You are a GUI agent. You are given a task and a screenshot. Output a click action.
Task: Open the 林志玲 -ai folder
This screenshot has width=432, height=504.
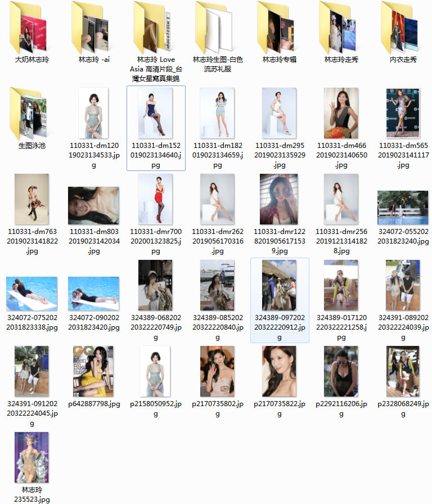[x=93, y=27]
